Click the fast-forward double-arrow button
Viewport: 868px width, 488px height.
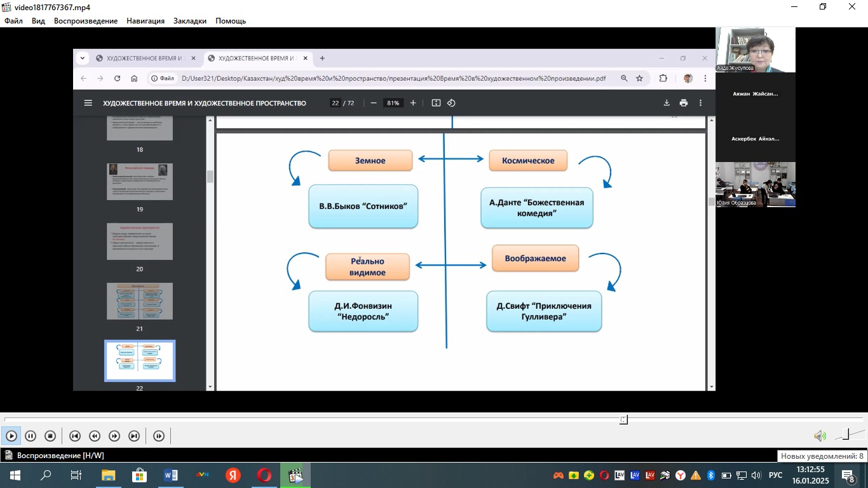coord(114,436)
